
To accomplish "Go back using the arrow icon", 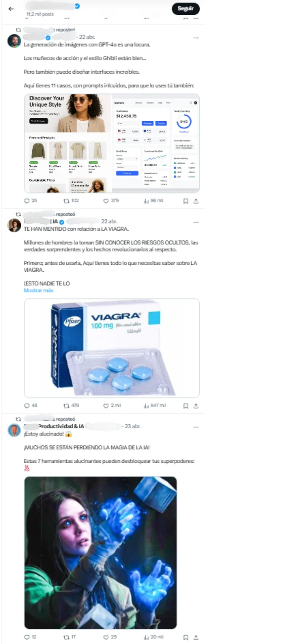I will (x=11, y=8).
